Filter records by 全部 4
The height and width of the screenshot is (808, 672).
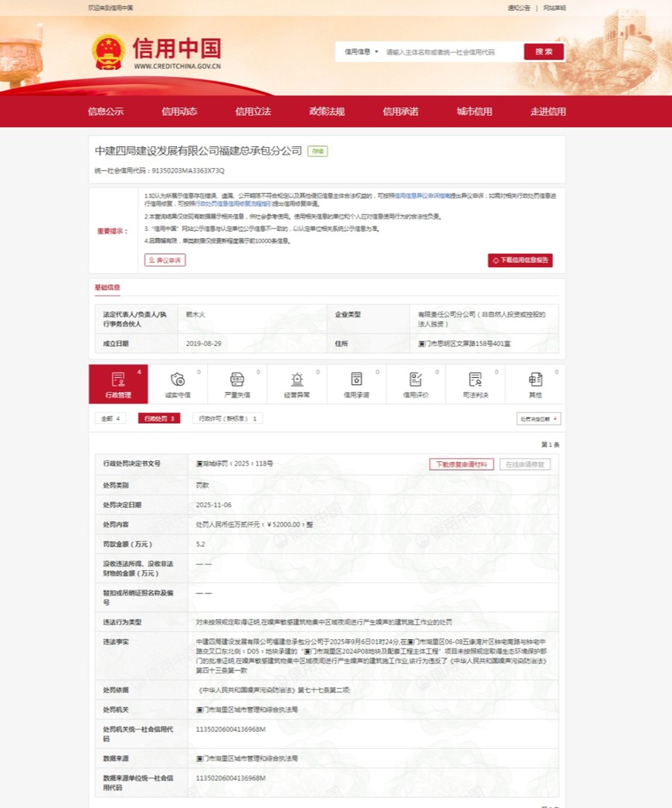pyautogui.click(x=110, y=418)
